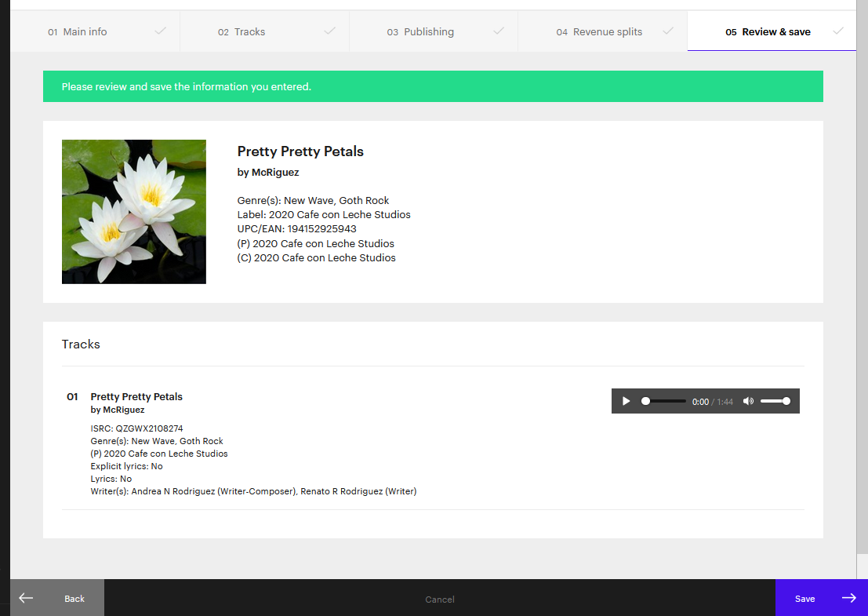Screen dimensions: 868x616
Task: Click the audio progress seek bar
Action: click(663, 401)
